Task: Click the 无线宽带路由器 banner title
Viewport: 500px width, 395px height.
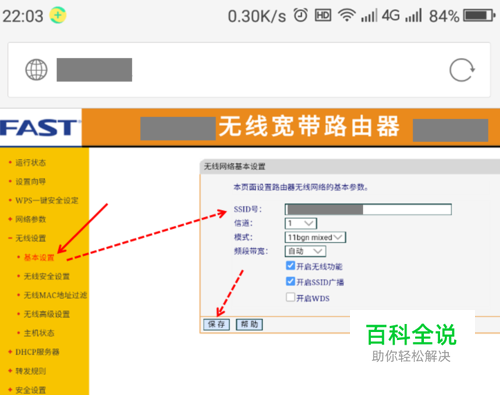Action: coord(309,126)
